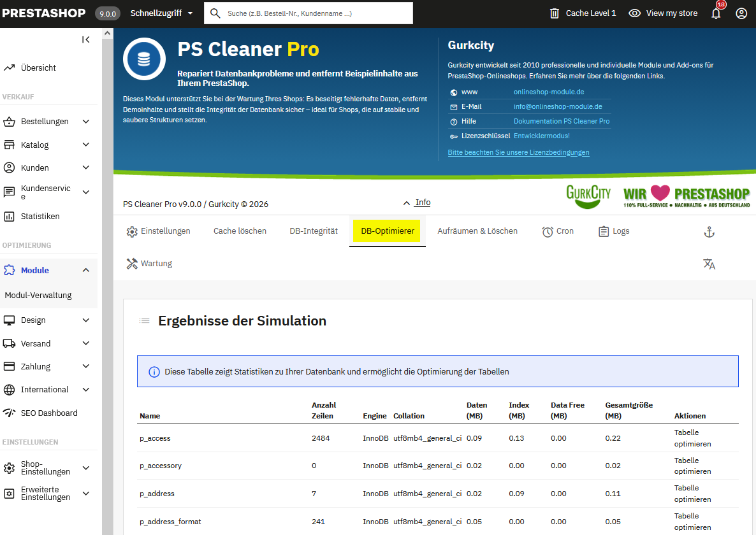Expand the Kunden menu chevron
The image size is (756, 535).
[86, 168]
